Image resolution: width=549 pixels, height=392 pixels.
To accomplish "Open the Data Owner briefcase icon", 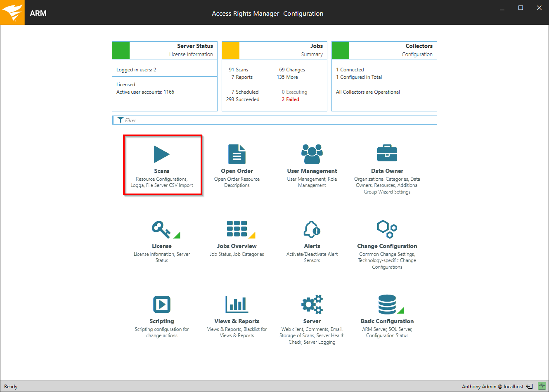I will point(387,154).
